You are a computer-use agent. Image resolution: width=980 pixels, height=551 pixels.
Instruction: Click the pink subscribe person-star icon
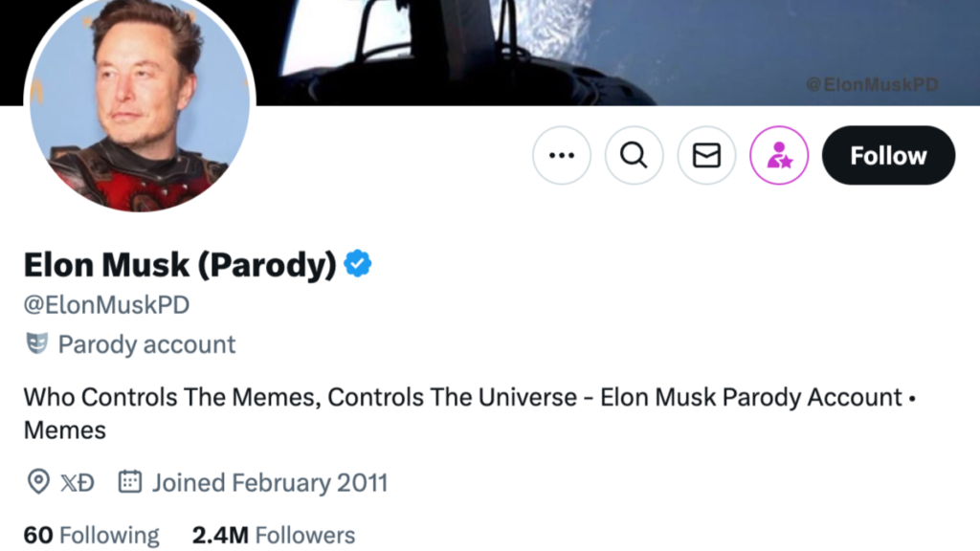(779, 155)
